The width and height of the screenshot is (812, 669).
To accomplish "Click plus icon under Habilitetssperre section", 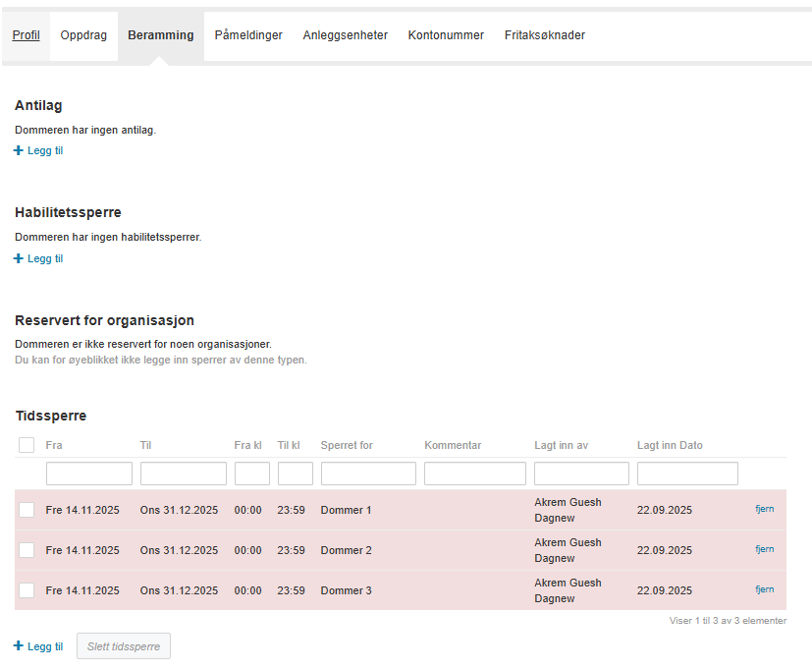I will [19, 259].
